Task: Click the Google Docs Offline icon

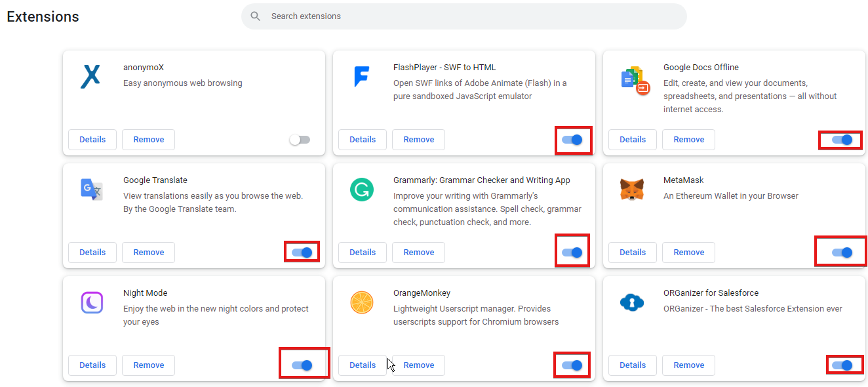Action: point(635,80)
